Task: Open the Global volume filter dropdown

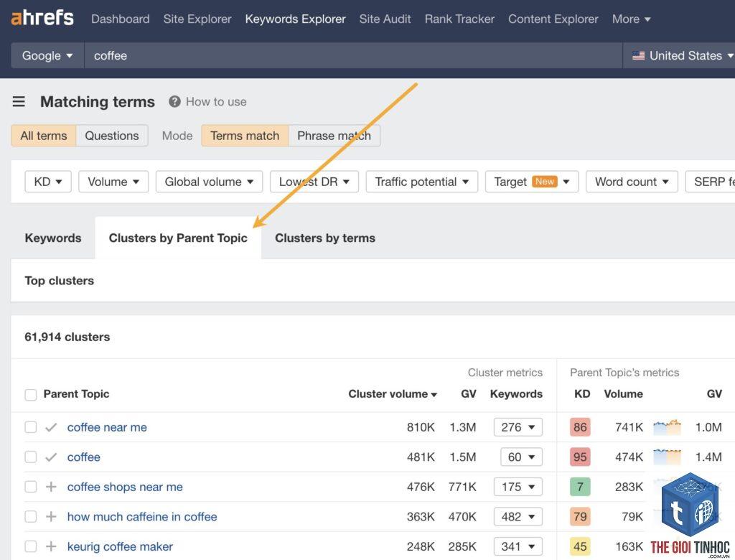Action: point(209,182)
